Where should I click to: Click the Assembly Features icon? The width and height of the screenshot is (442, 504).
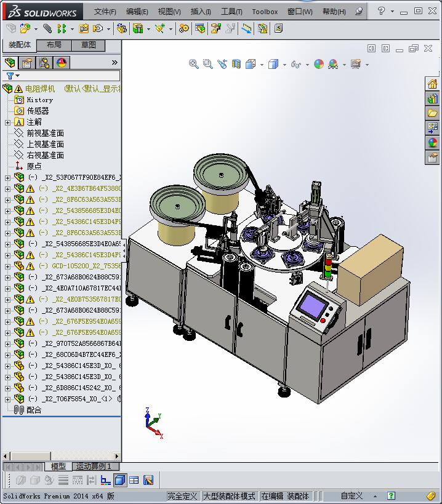point(138,28)
